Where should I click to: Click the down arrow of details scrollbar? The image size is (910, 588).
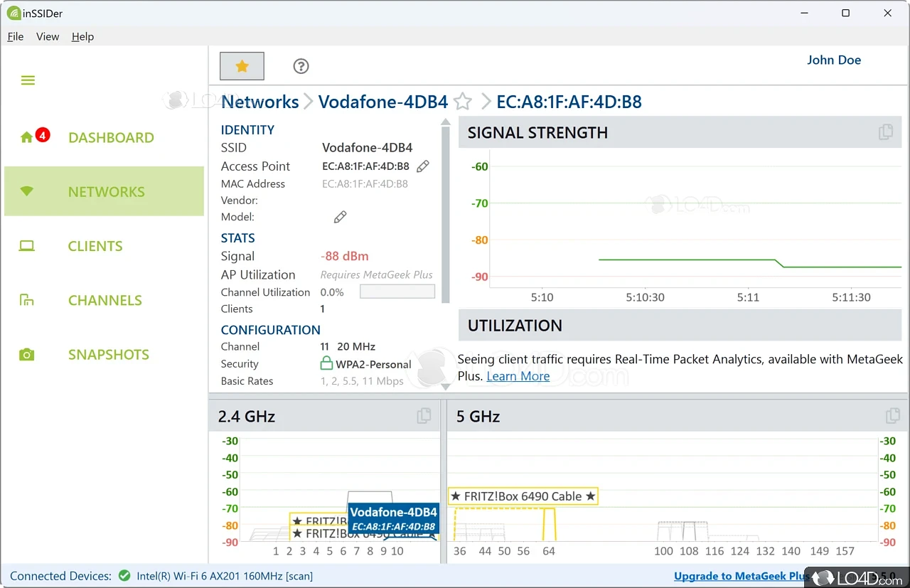coord(446,387)
